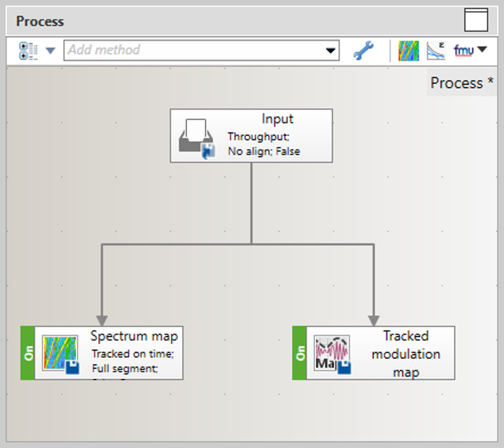Click into the Add method input field

[191, 51]
